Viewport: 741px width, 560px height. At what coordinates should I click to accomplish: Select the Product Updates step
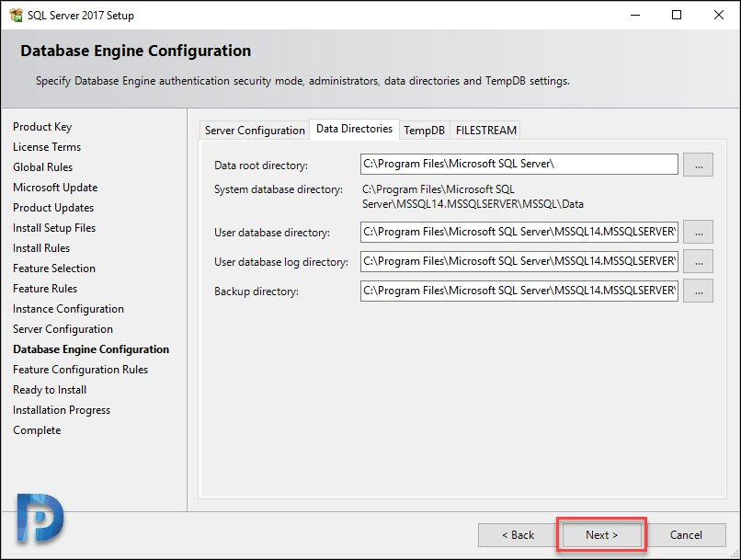click(x=53, y=208)
